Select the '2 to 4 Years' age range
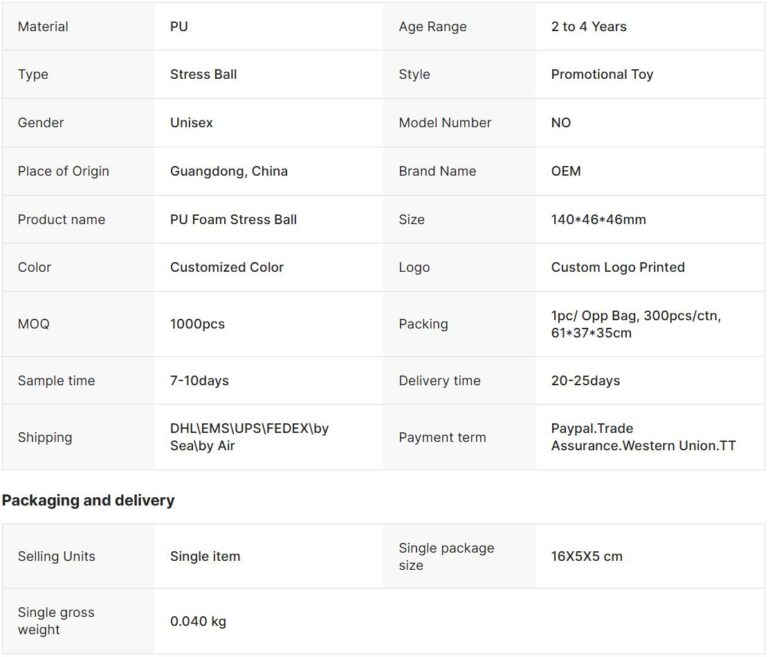Image resolution: width=768 pixels, height=657 pixels. 589,26
